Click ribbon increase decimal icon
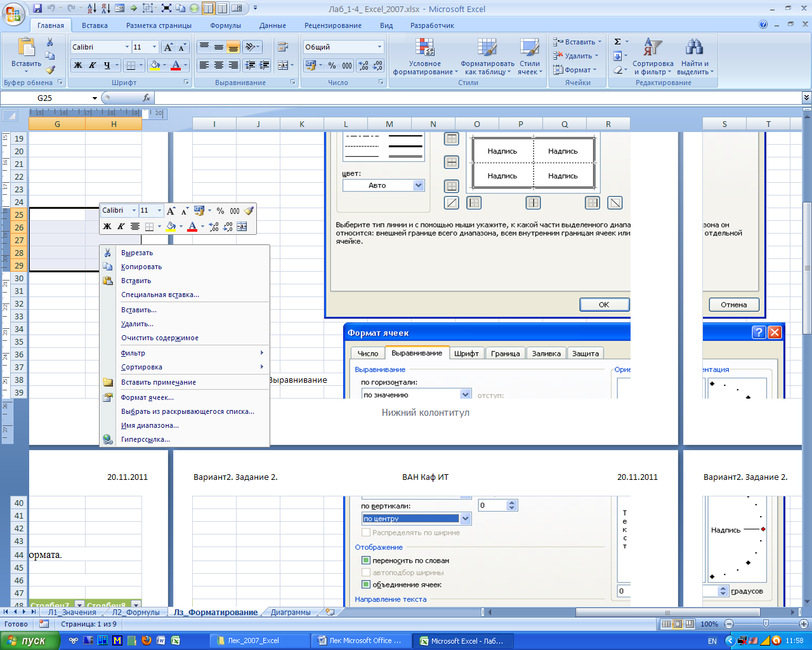The height and width of the screenshot is (650, 812). [363, 65]
